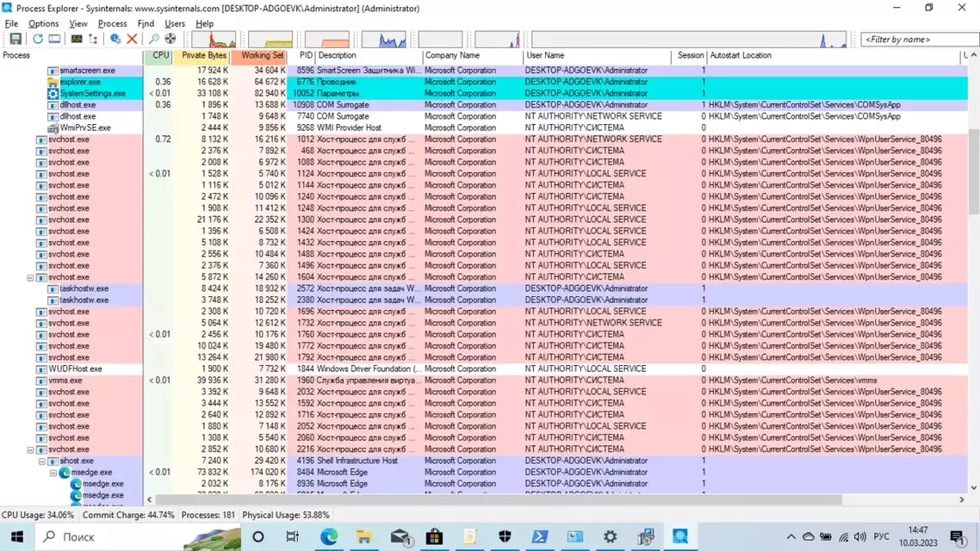Open Microsoft Store from the taskbar
Viewport: 980px width, 551px height.
(x=434, y=536)
